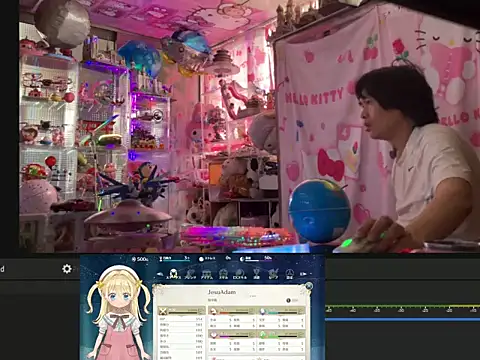Click the round info icon under JesusAdam

[x=288, y=300]
